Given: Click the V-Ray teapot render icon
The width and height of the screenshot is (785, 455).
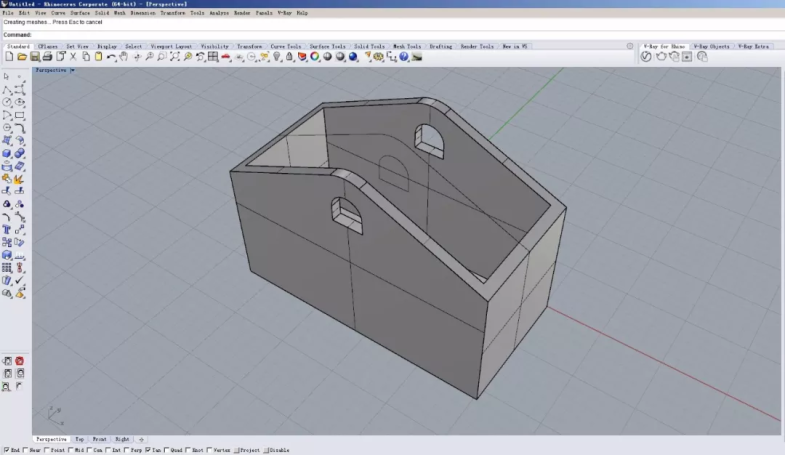Looking at the screenshot, I should pyautogui.click(x=660, y=57).
